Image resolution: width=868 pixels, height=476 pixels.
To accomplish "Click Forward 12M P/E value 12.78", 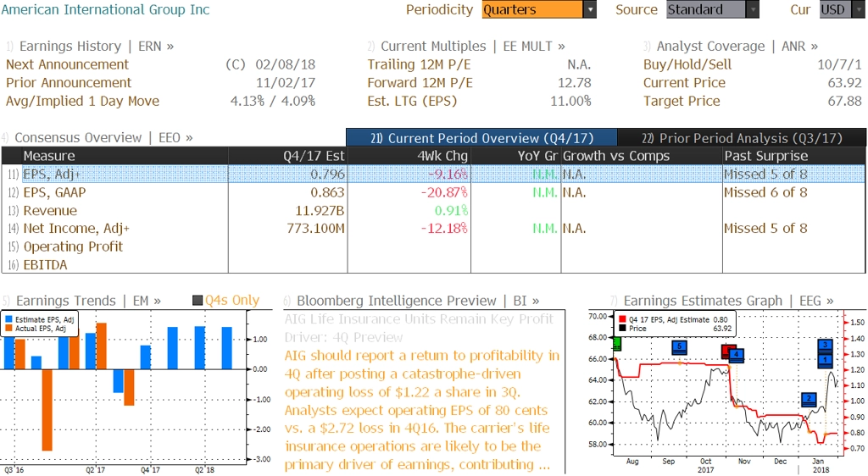I will click(575, 83).
